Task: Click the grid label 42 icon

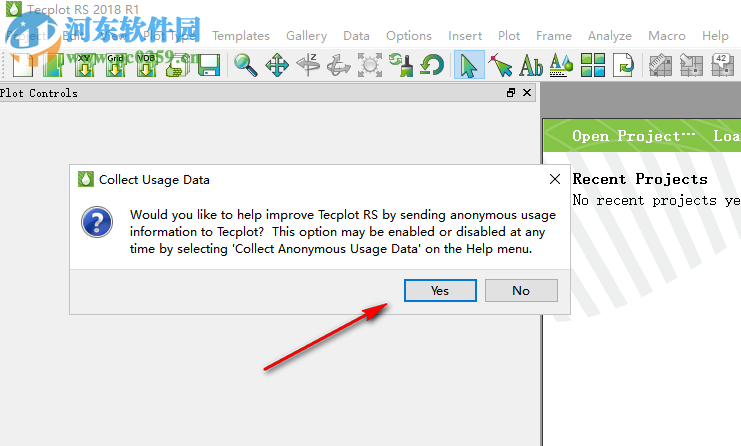Action: coord(723,65)
